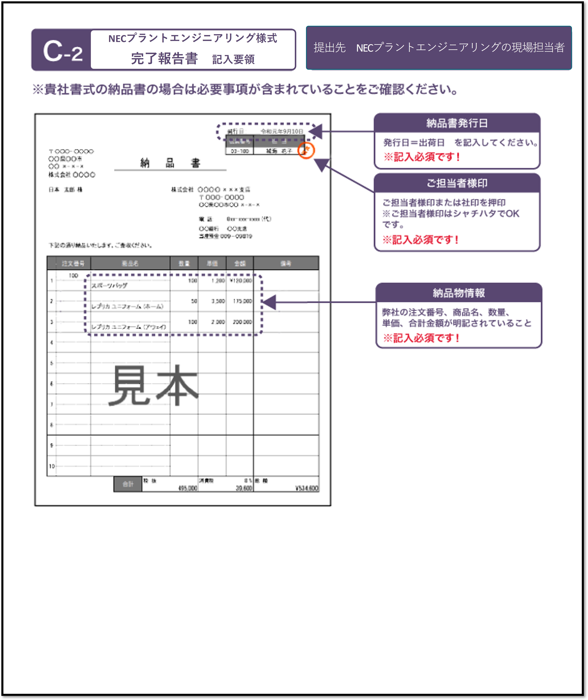Click the '数量' table header
Image resolution: width=588 pixels, height=700 pixels.
[184, 264]
